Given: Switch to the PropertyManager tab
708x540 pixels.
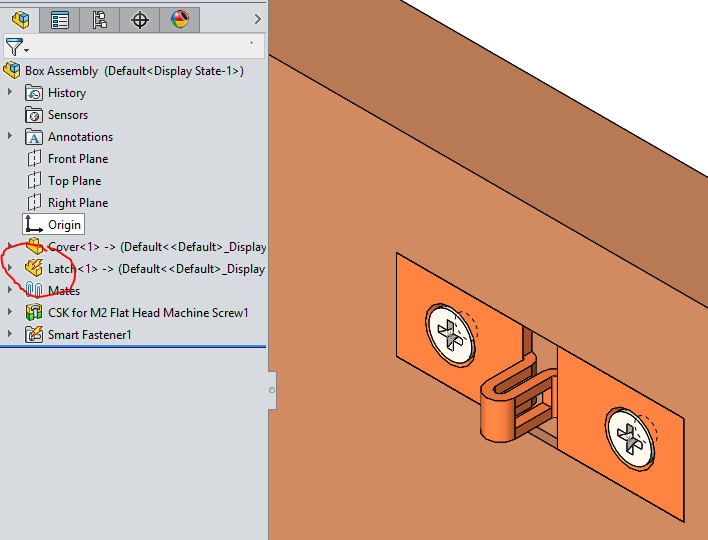Looking at the screenshot, I should click(x=60, y=20).
